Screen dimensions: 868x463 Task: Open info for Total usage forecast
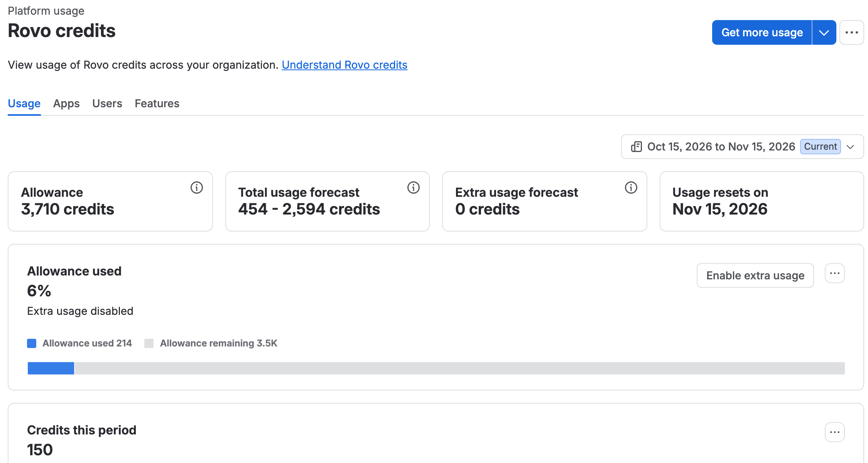point(414,188)
